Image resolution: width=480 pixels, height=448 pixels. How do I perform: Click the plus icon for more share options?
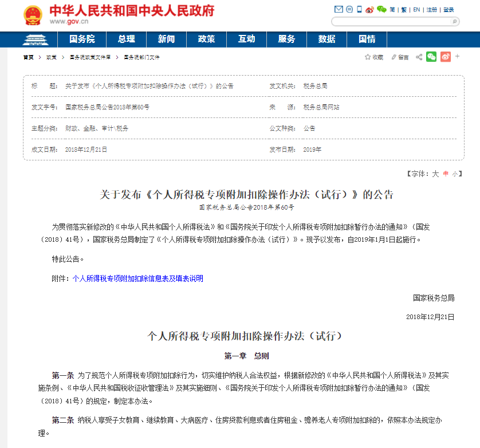[x=457, y=57]
